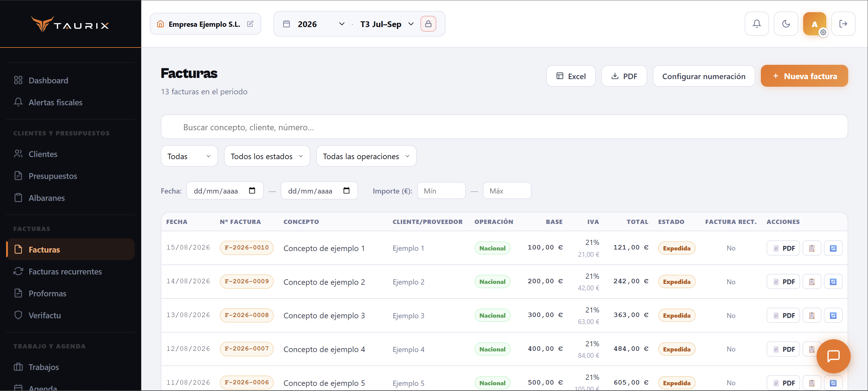
Task: Go to Dashboard in the sidebar
Action: click(x=70, y=81)
